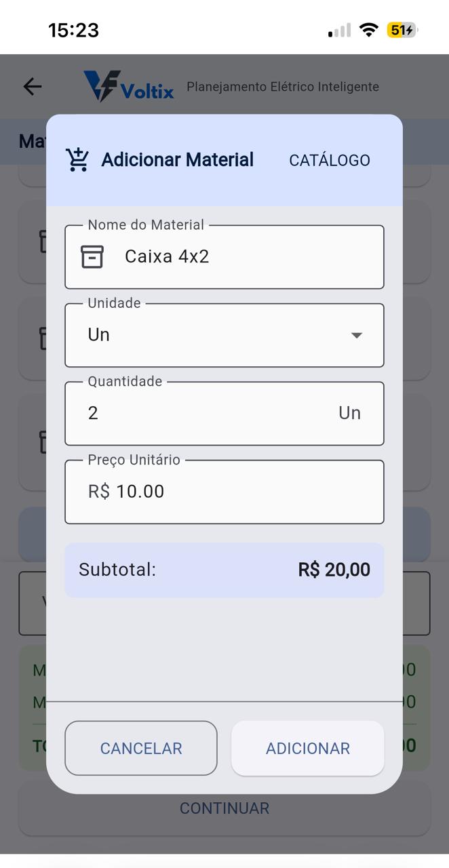
Task: Select the Preço Unitário field showing R$ 10.00
Action: pyautogui.click(x=224, y=492)
